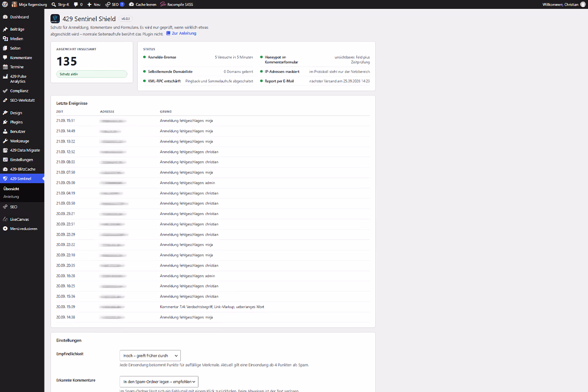Click the pushpin icon for Beiträge
The image size is (588, 392).
(x=5, y=29)
